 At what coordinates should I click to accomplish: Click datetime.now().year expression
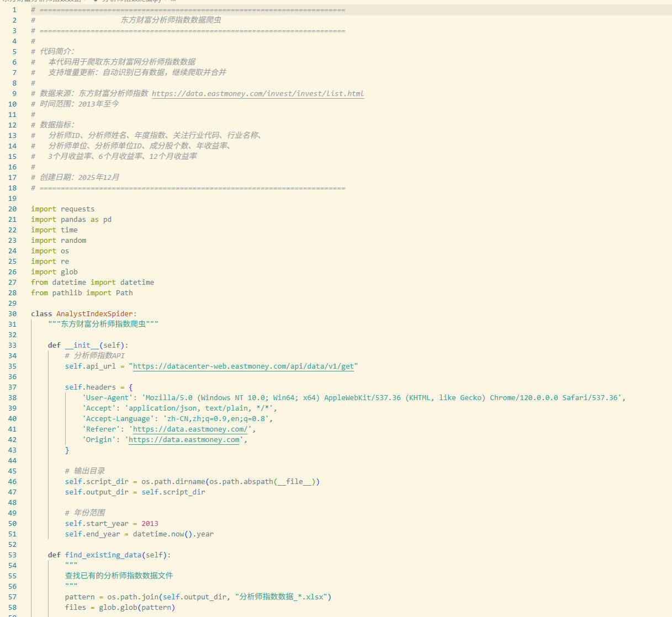tap(173, 534)
